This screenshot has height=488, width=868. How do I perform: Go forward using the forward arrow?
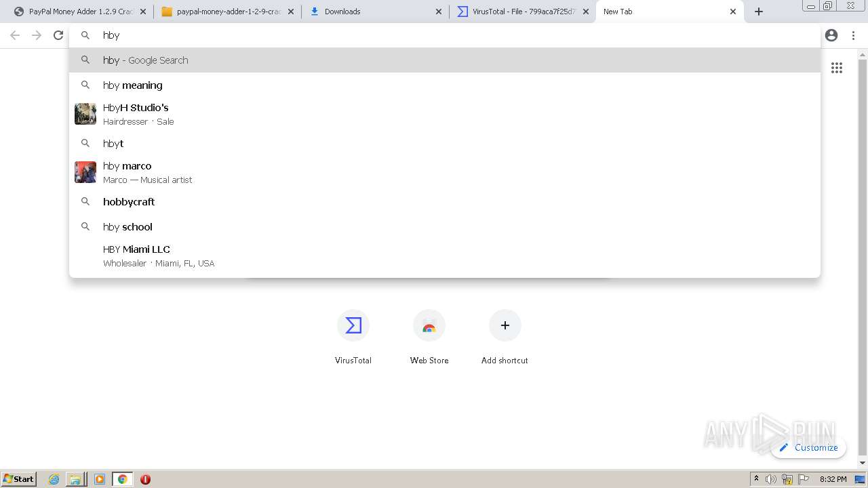(37, 35)
